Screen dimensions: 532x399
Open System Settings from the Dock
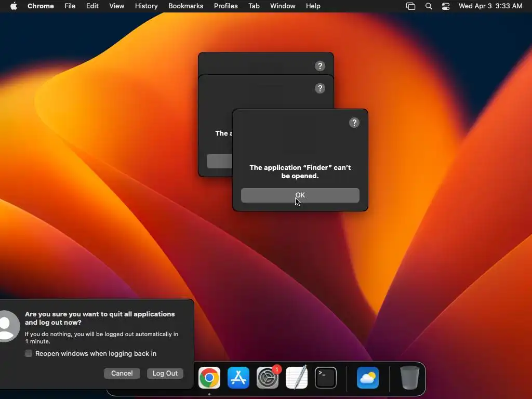click(268, 378)
